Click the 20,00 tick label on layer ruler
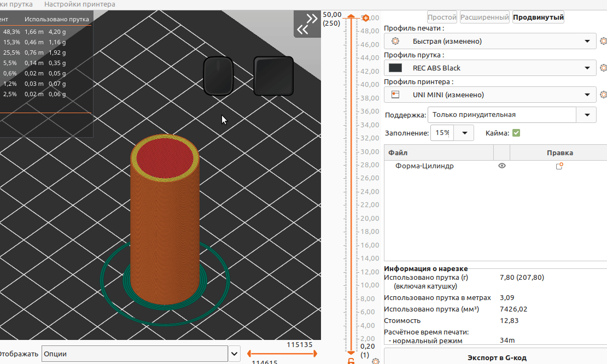Viewport: 607px width, 364px height. coord(370,218)
